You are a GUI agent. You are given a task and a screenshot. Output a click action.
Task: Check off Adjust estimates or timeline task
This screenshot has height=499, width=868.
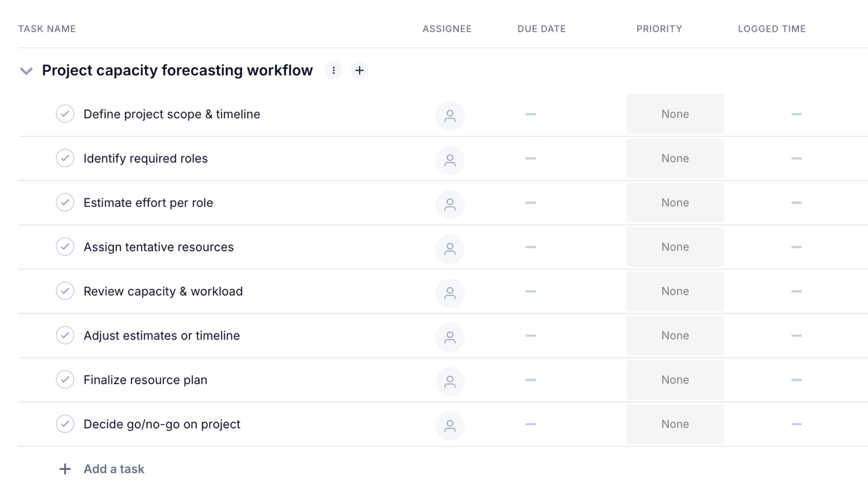pos(65,335)
